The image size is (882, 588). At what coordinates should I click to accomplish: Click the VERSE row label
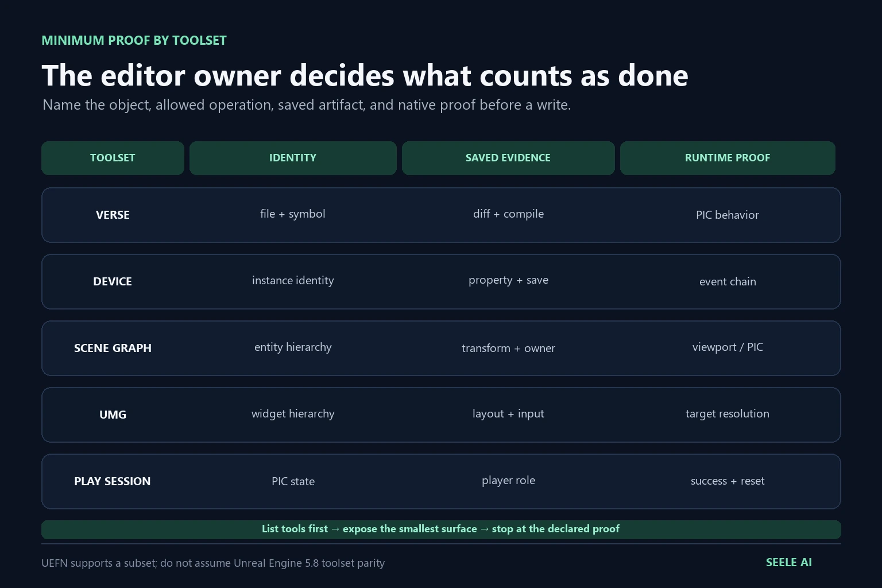(x=113, y=215)
